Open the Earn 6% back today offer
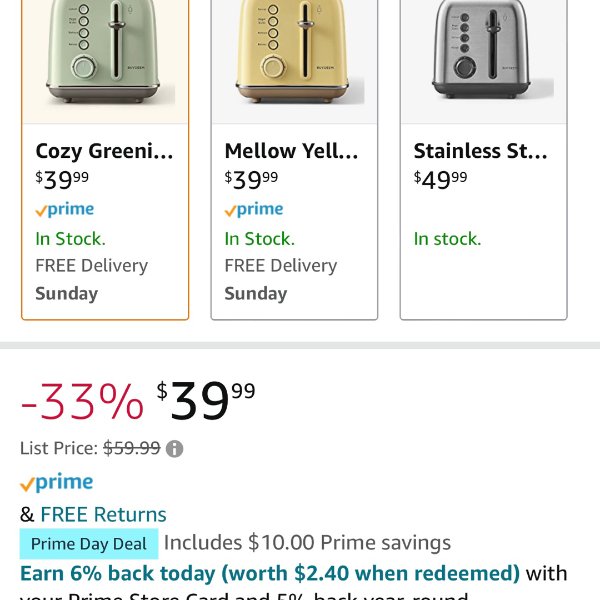 click(x=270, y=573)
